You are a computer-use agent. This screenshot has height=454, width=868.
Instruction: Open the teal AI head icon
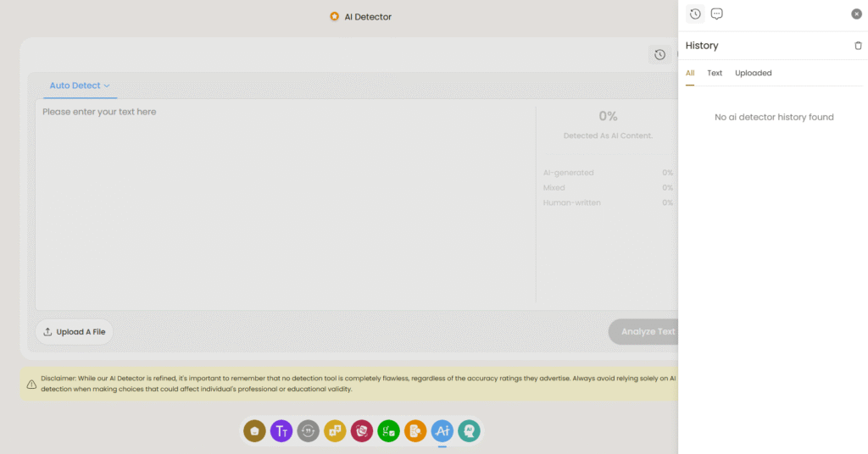(469, 431)
